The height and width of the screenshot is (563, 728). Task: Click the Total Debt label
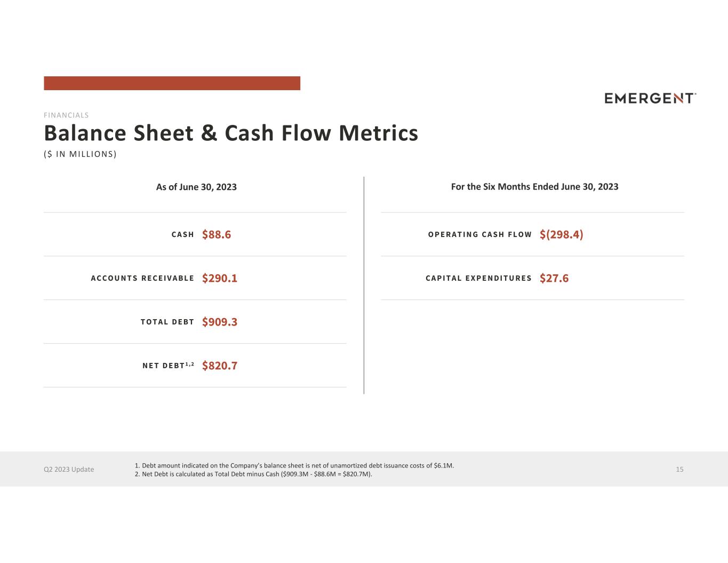point(167,322)
